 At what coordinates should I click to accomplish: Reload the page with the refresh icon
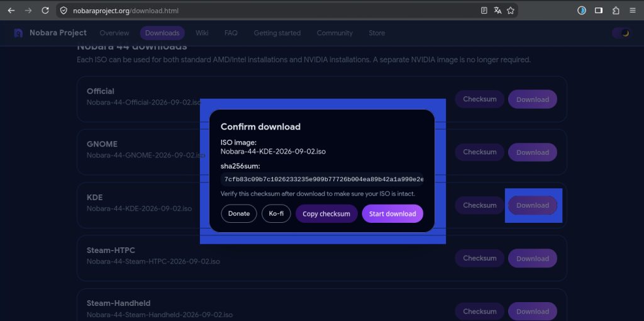tap(45, 11)
